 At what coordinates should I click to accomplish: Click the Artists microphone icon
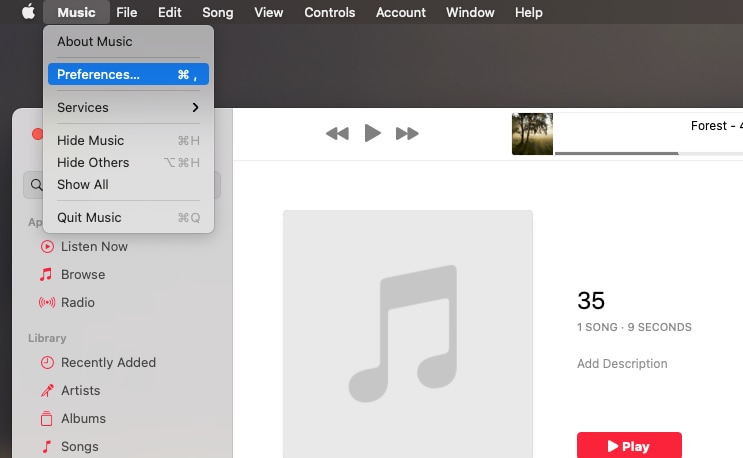[47, 390]
